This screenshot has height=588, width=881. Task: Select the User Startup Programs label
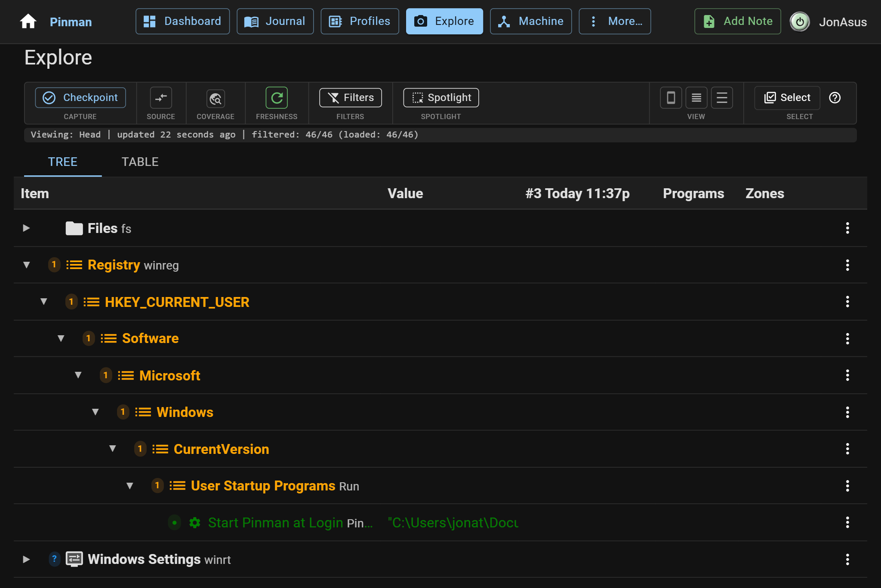click(263, 486)
